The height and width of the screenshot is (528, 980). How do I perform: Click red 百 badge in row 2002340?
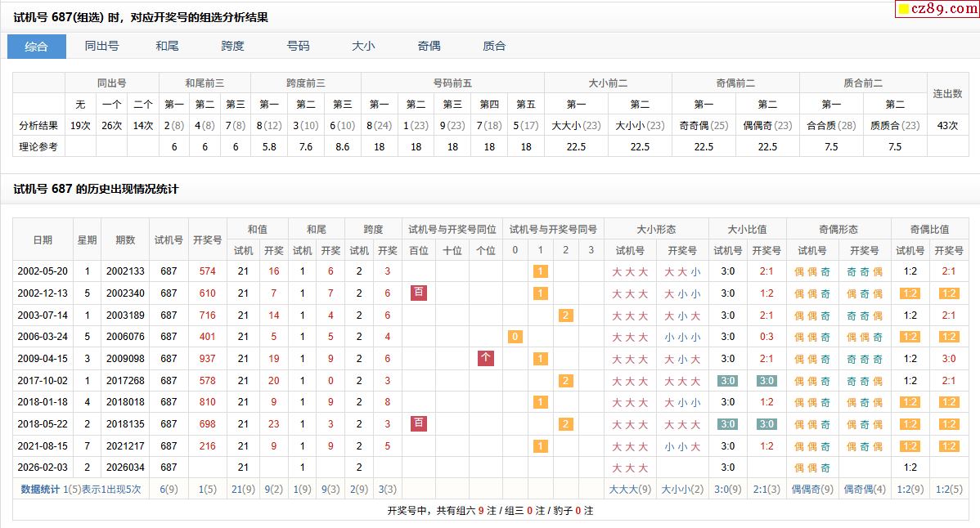pyautogui.click(x=419, y=293)
